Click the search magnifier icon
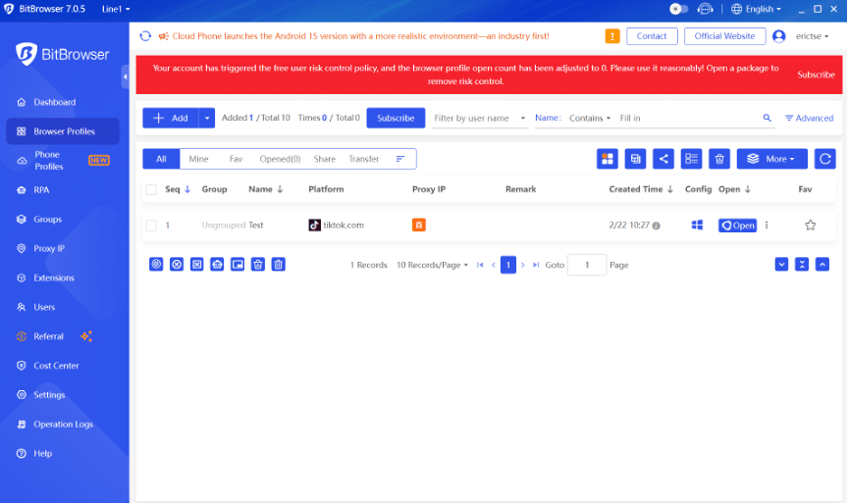The width and height of the screenshot is (848, 504). click(767, 118)
